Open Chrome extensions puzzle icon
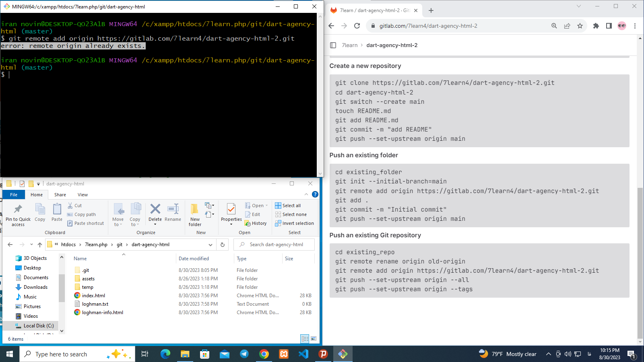This screenshot has width=644, height=362. pos(596,26)
